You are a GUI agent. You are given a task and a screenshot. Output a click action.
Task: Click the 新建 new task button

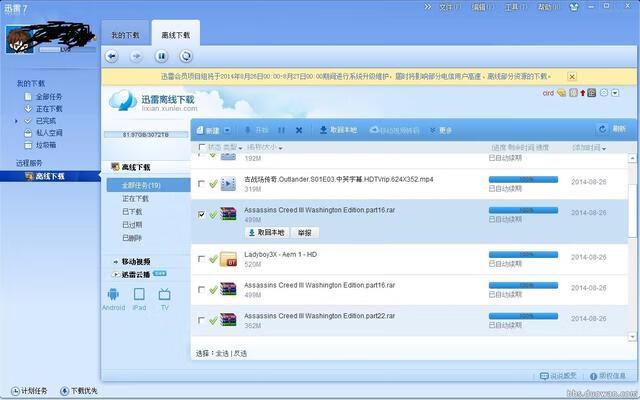tap(208, 130)
